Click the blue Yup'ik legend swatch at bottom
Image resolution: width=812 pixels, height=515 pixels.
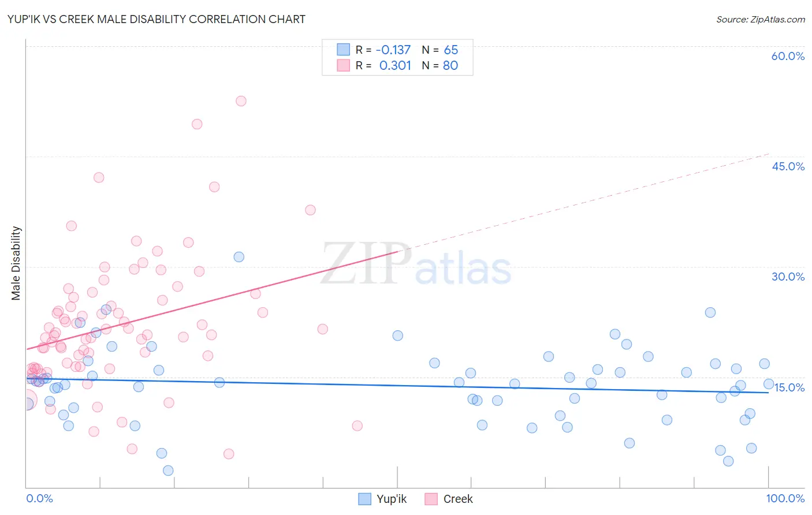pyautogui.click(x=364, y=499)
